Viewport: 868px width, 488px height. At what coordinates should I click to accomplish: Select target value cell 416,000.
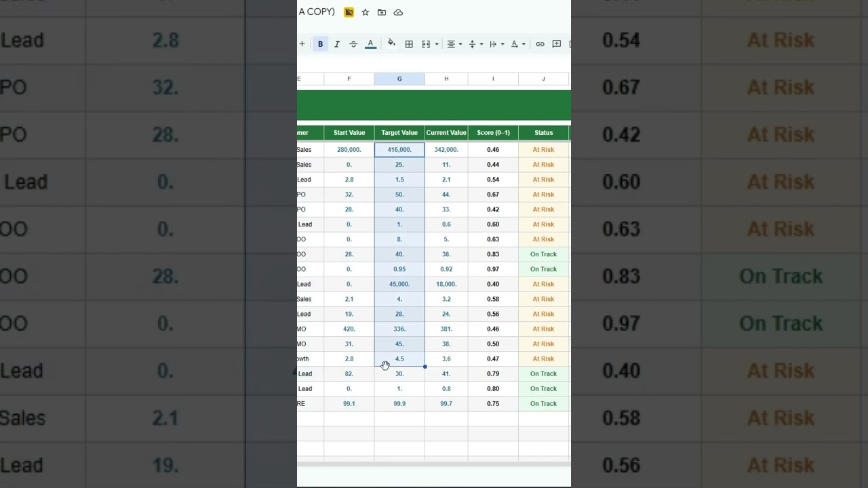(x=399, y=150)
